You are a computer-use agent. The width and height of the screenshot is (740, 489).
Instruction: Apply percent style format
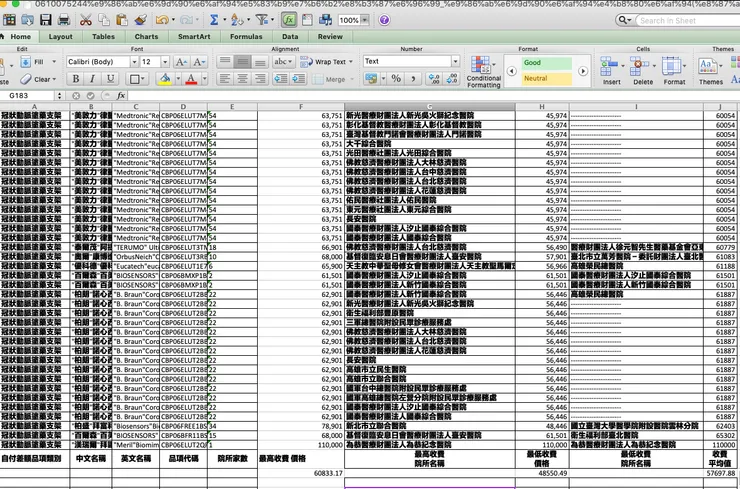[396, 79]
